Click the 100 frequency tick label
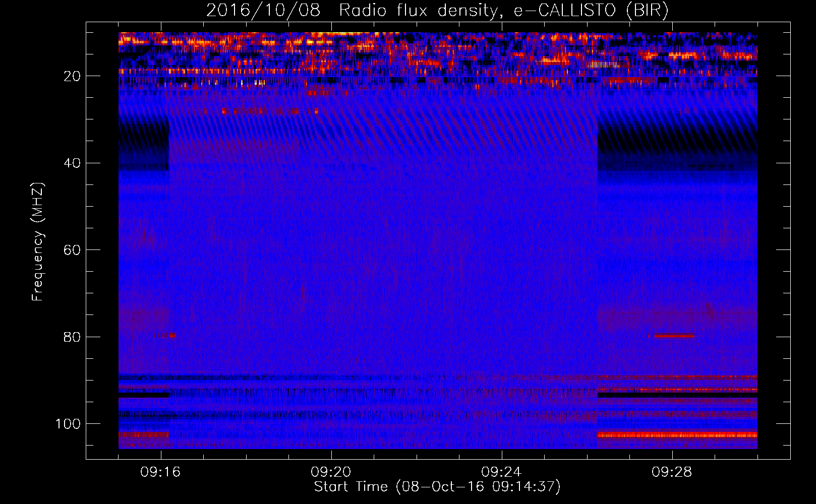 68,424
